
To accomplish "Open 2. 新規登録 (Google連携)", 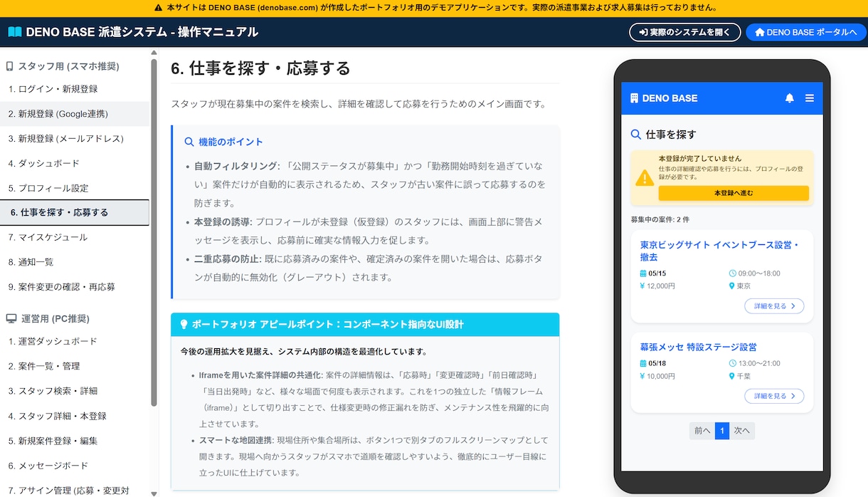I will tap(75, 114).
